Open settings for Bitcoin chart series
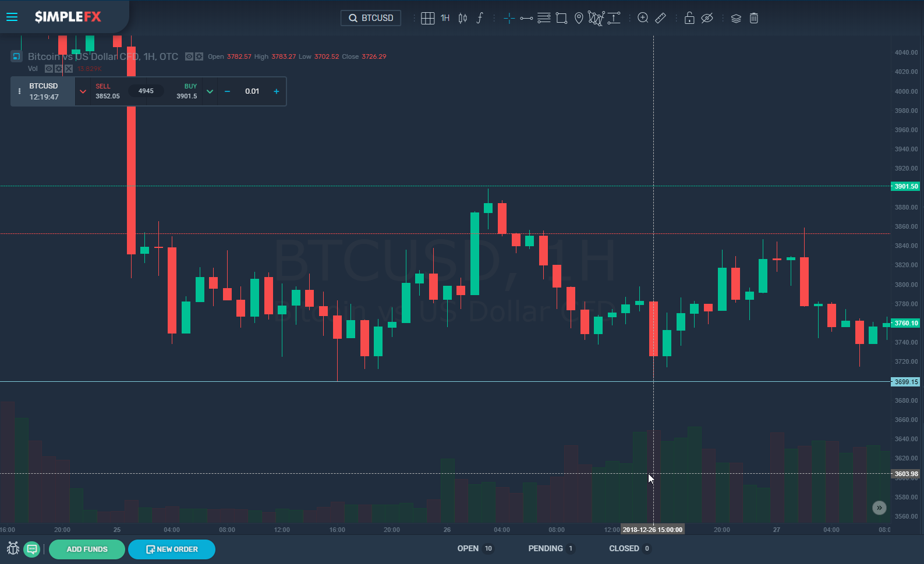Viewport: 924px width, 564px height. pos(199,56)
